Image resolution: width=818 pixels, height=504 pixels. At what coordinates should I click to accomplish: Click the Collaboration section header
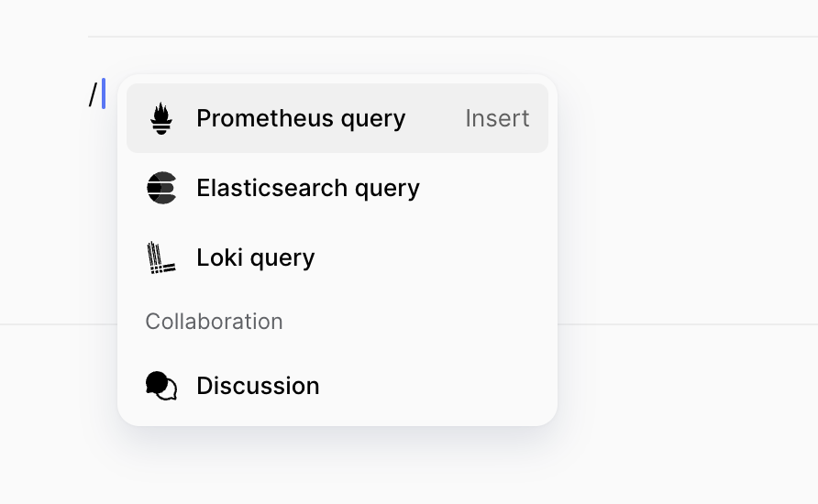pyautogui.click(x=214, y=322)
